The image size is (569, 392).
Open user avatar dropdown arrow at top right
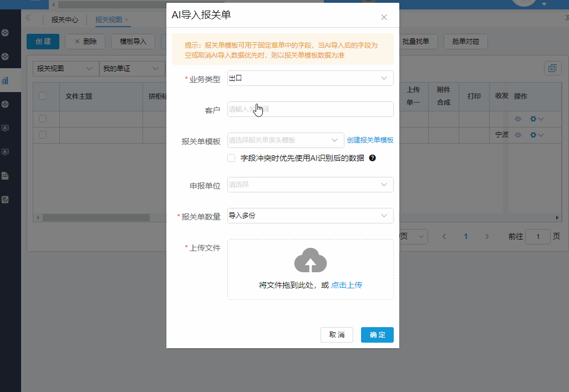pyautogui.click(x=544, y=4)
